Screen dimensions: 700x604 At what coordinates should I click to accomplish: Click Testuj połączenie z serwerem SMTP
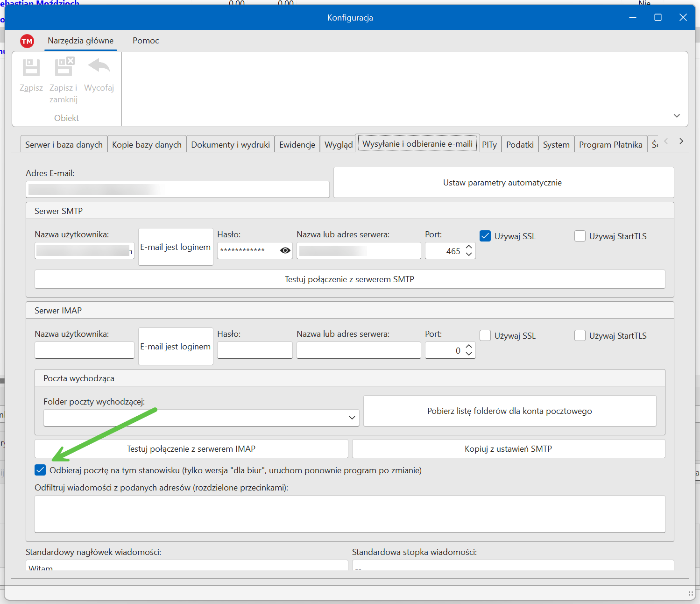point(349,279)
